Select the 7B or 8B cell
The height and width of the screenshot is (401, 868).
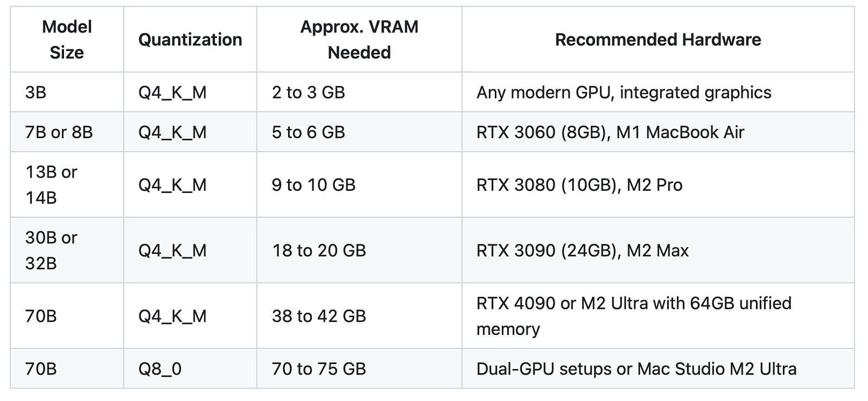click(67, 132)
